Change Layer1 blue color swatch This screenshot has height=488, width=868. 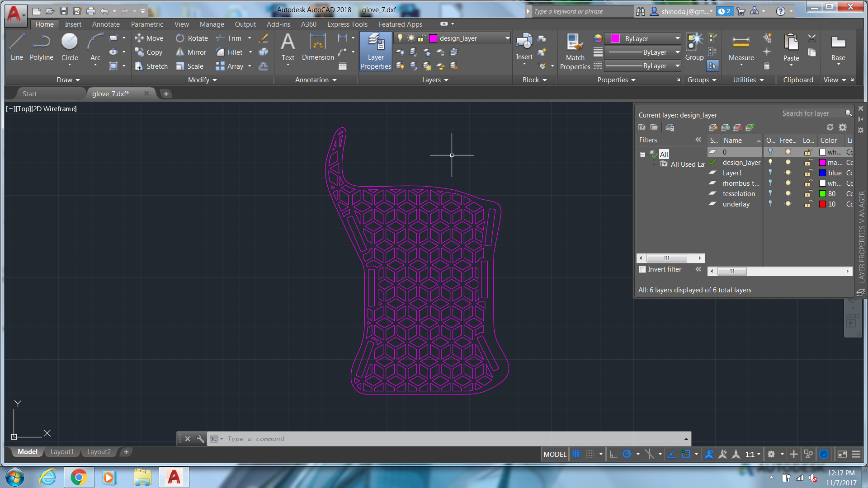822,173
